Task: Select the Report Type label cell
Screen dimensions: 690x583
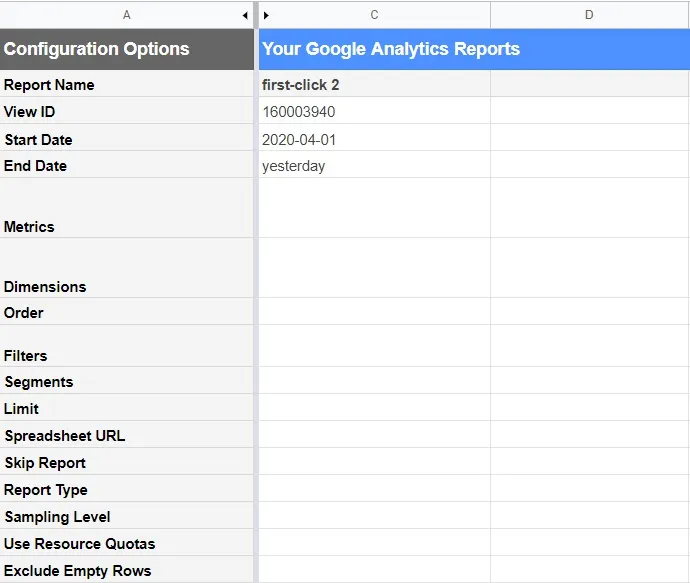Action: click(x=127, y=488)
